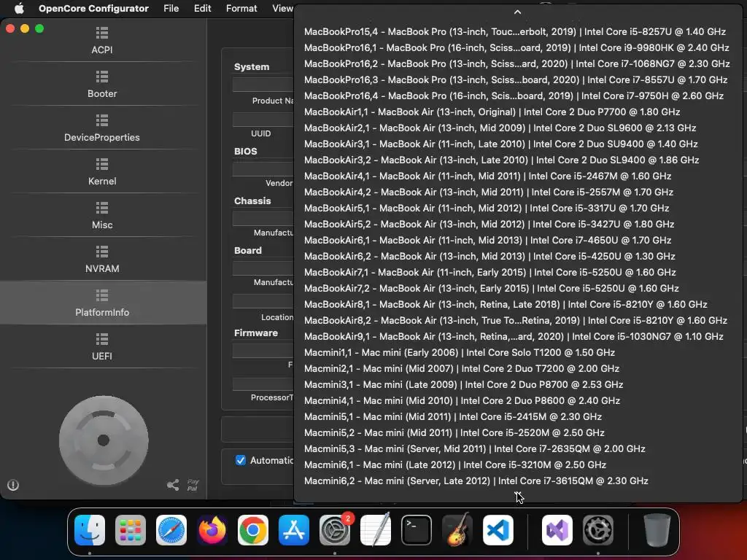Screen dimensions: 747x560
Task: Open the NVRAM section
Action: tap(102, 259)
